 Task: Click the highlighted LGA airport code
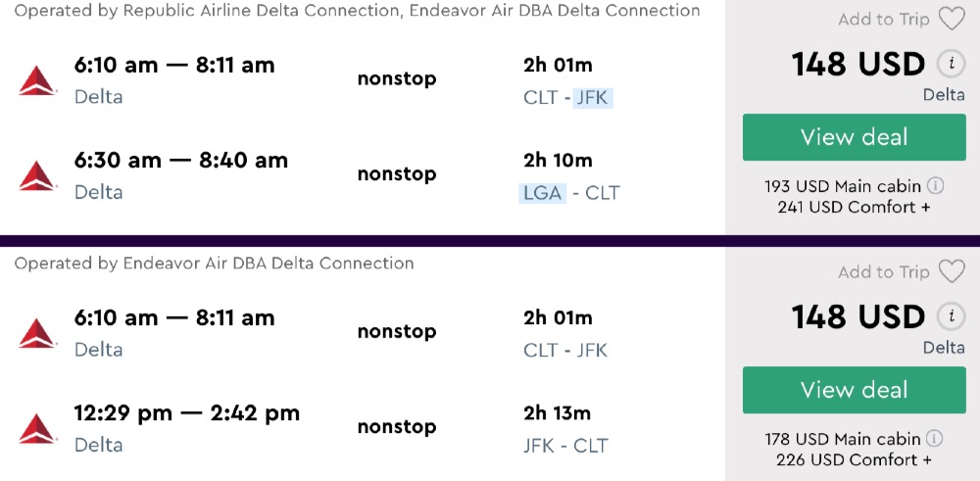(x=543, y=193)
